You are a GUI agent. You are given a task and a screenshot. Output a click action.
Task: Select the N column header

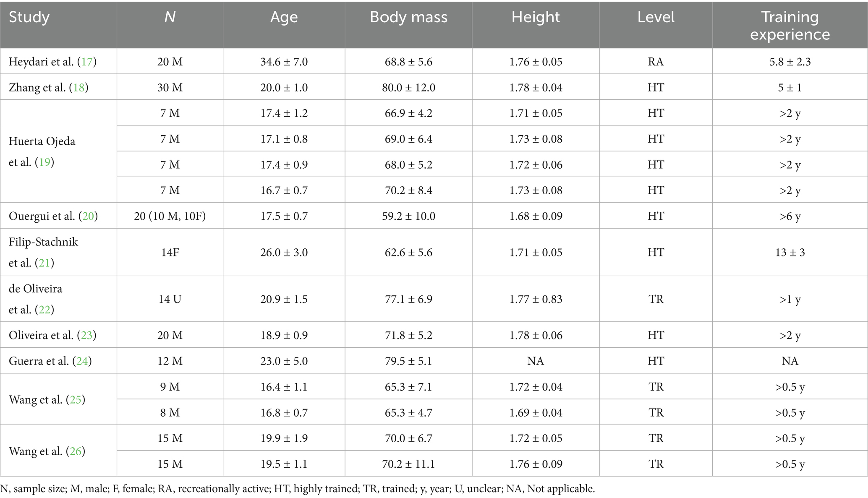click(170, 18)
